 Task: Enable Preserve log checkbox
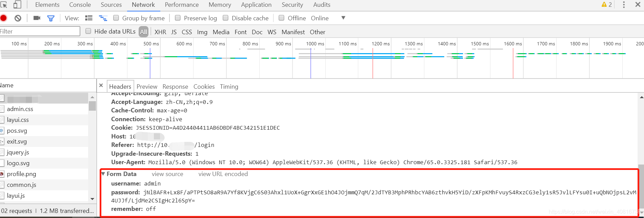pyautogui.click(x=178, y=18)
